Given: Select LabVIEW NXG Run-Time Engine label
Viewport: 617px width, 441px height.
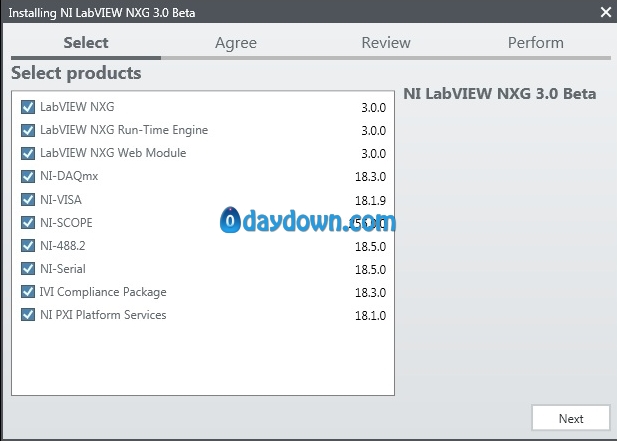Looking at the screenshot, I should pyautogui.click(x=124, y=130).
